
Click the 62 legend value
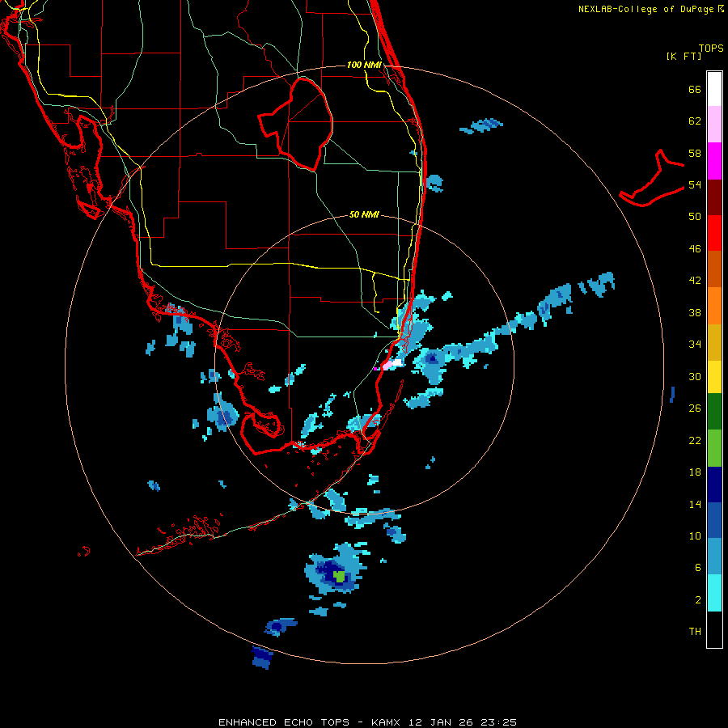695,121
